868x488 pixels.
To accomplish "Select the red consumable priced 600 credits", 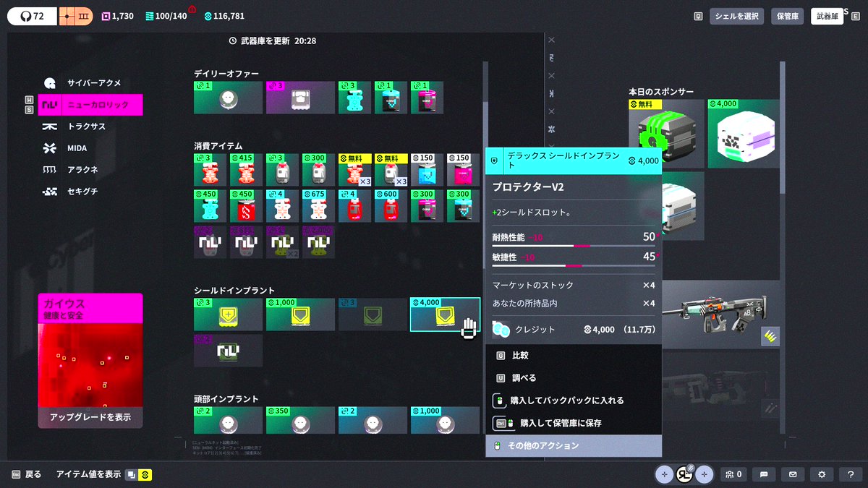I will click(x=391, y=206).
